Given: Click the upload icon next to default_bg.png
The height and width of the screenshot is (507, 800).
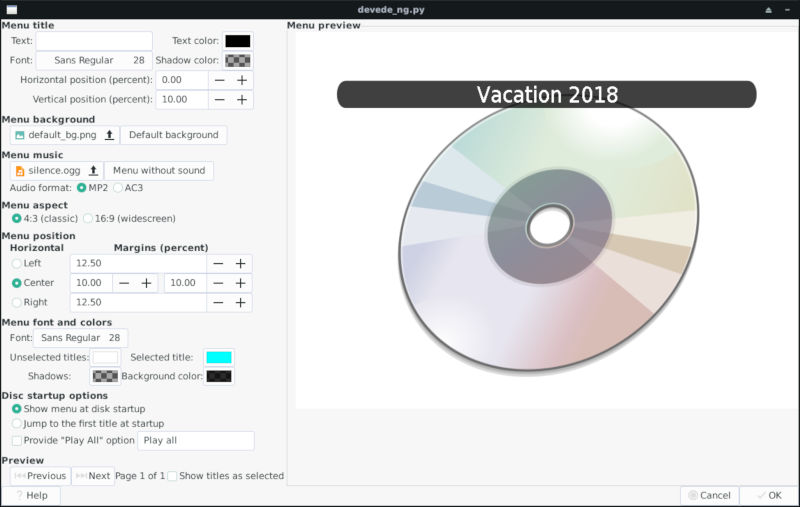Looking at the screenshot, I should coord(109,135).
